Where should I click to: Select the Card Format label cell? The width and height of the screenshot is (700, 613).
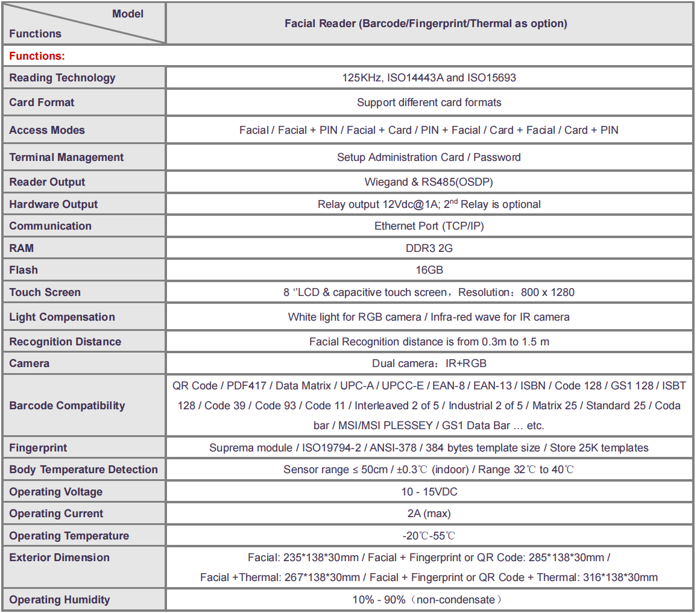tap(42, 102)
